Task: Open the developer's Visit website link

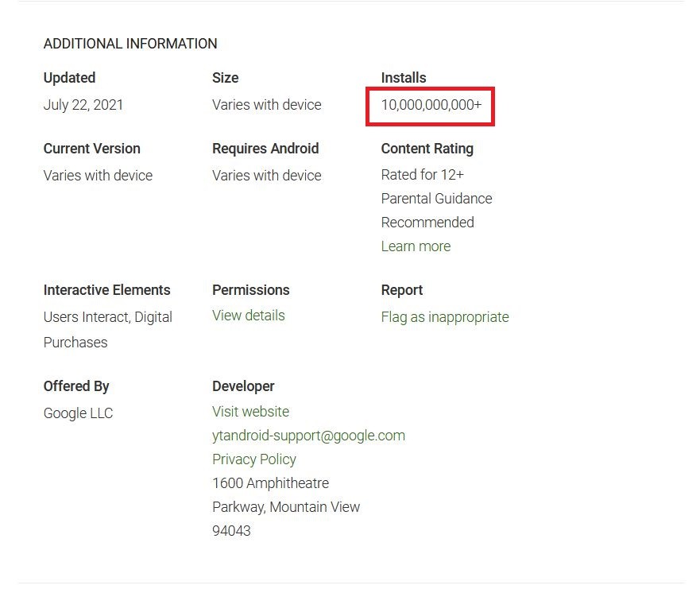Action: [x=250, y=411]
